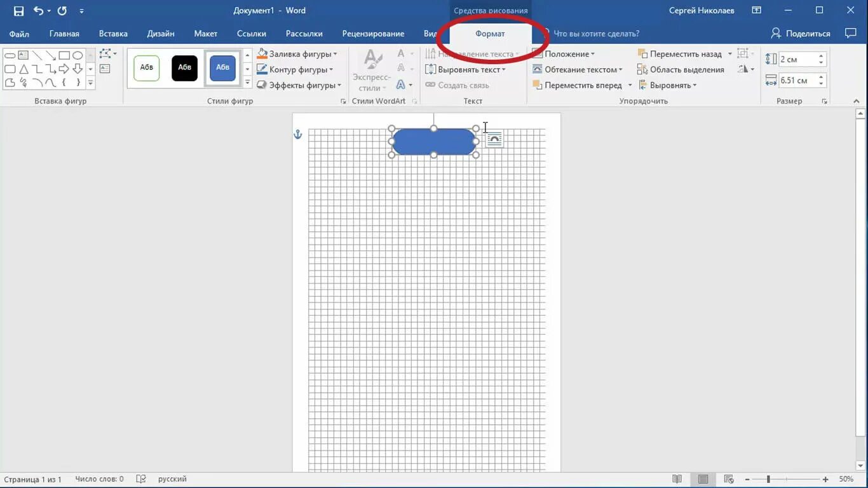
Task: Apply the white outlined shape style
Action: click(146, 68)
